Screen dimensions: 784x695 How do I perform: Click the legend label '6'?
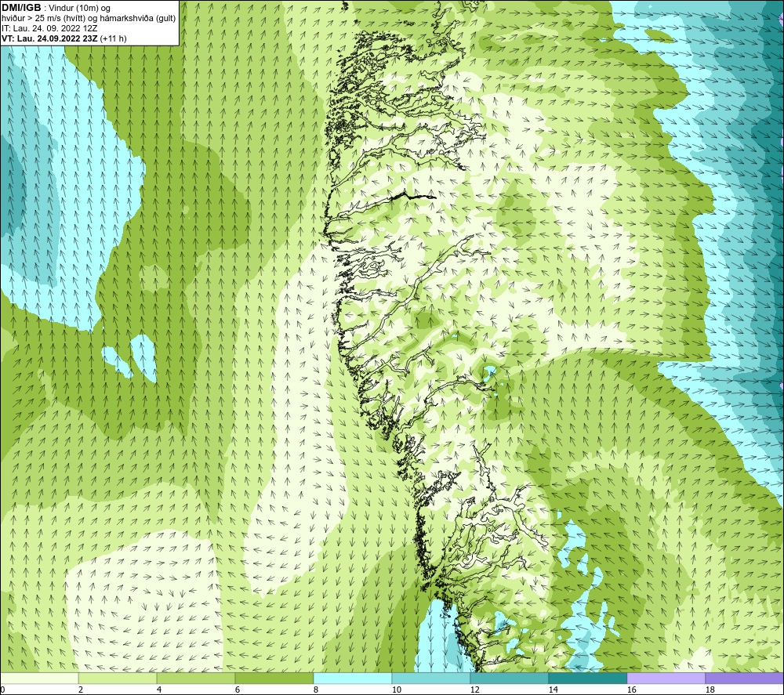pos(238,690)
